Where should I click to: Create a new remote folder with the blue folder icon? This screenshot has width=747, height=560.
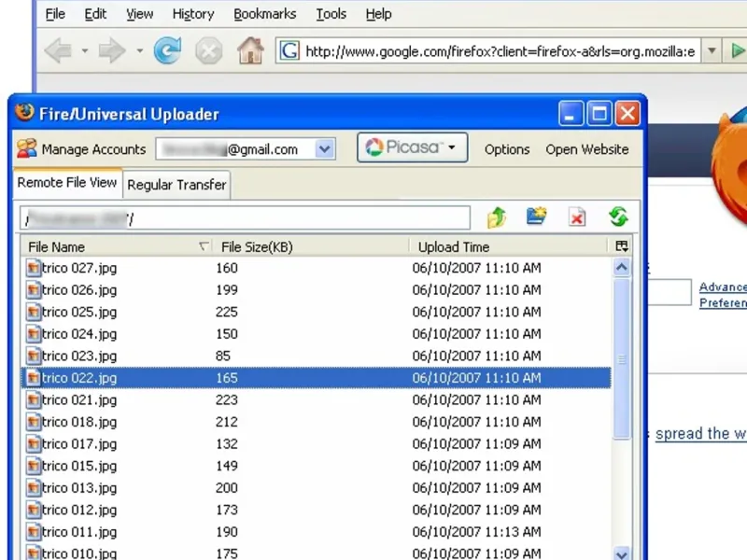(536, 217)
